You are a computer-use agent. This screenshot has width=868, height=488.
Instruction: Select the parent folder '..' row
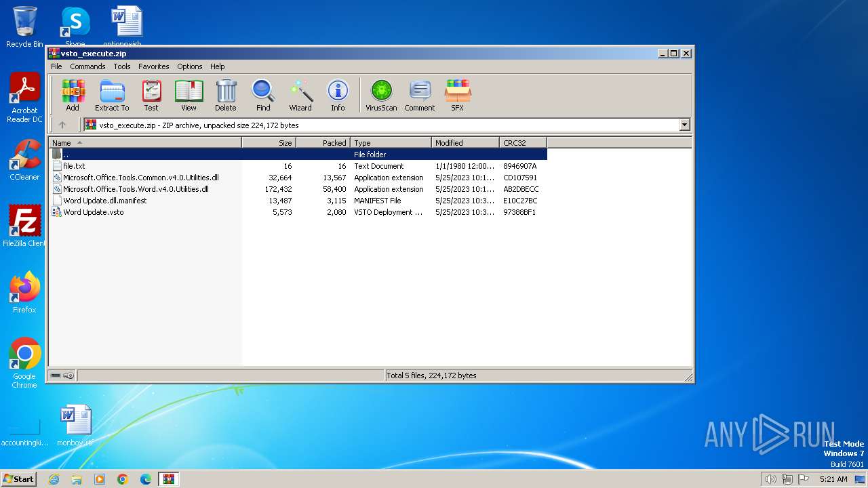(298, 155)
